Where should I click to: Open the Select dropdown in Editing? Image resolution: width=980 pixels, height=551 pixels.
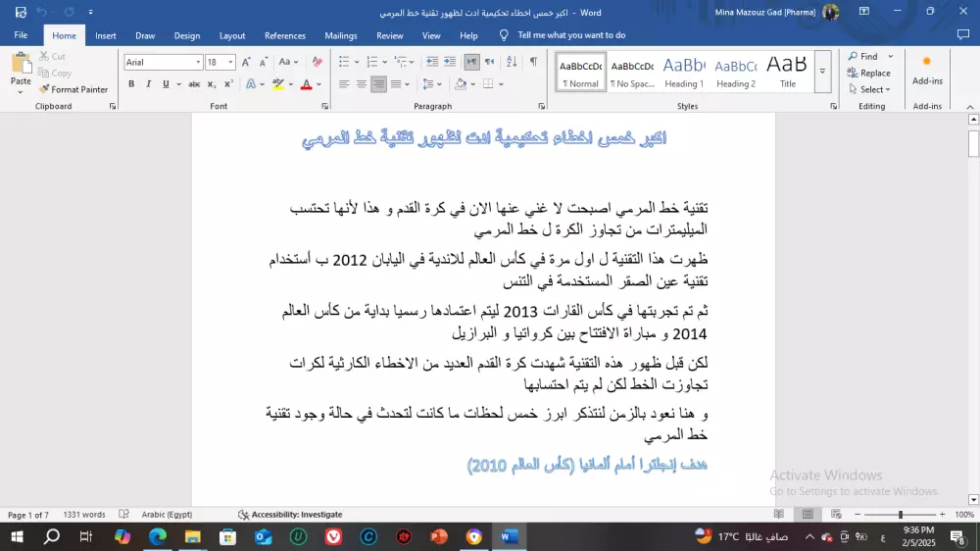869,89
